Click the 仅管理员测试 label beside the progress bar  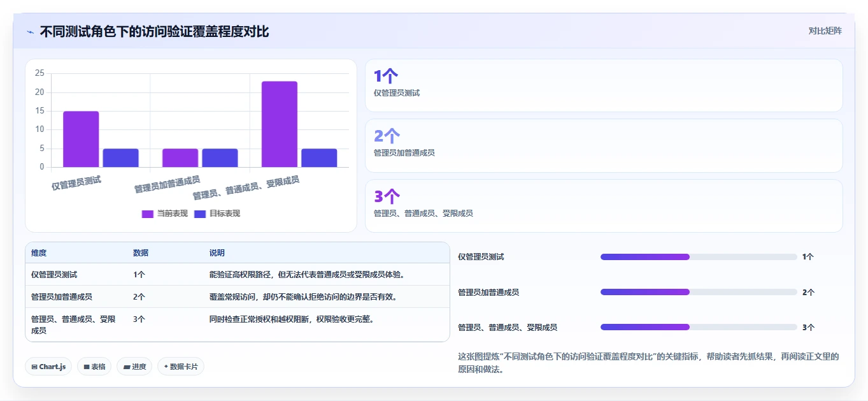[x=481, y=257]
